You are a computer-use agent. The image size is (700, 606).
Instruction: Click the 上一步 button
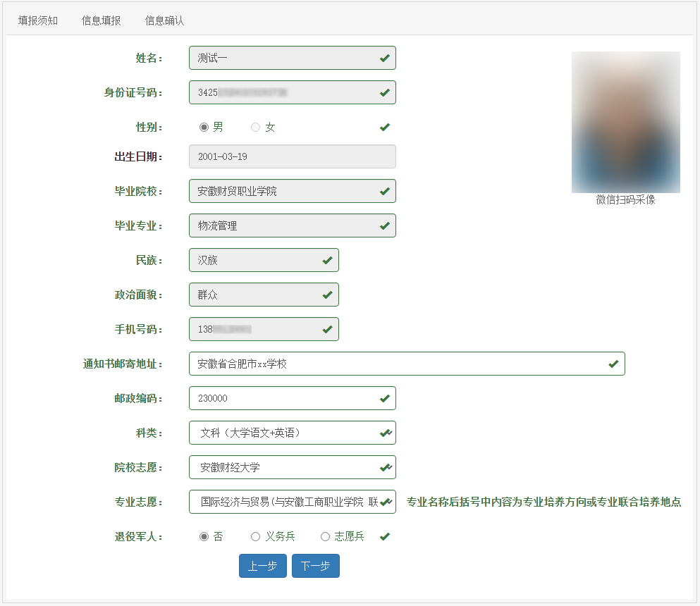coord(262,566)
